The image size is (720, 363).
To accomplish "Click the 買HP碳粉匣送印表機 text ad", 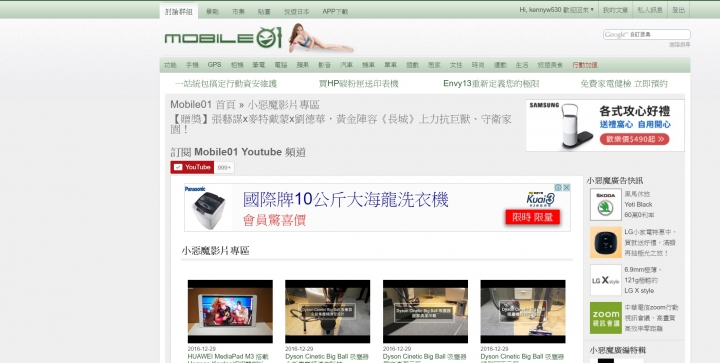I will 359,84.
